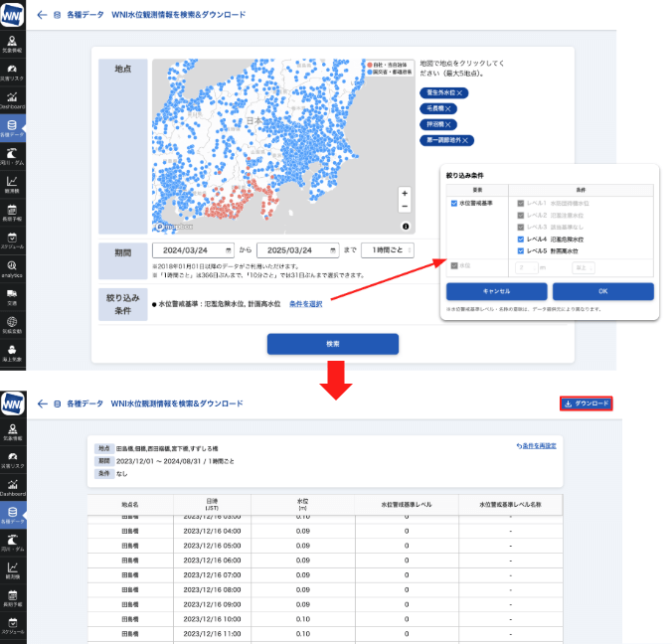The width and height of the screenshot is (672, 644).
Task: Click the 条件を再設定 link
Action: click(x=536, y=446)
